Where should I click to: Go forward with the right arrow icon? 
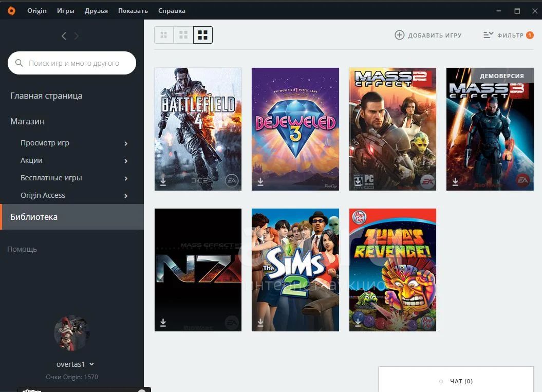(x=77, y=36)
